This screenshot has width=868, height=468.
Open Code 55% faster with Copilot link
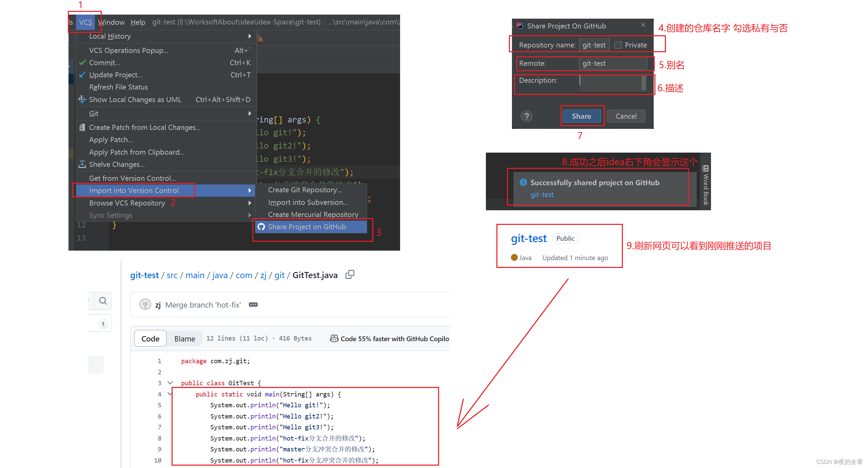pos(395,338)
